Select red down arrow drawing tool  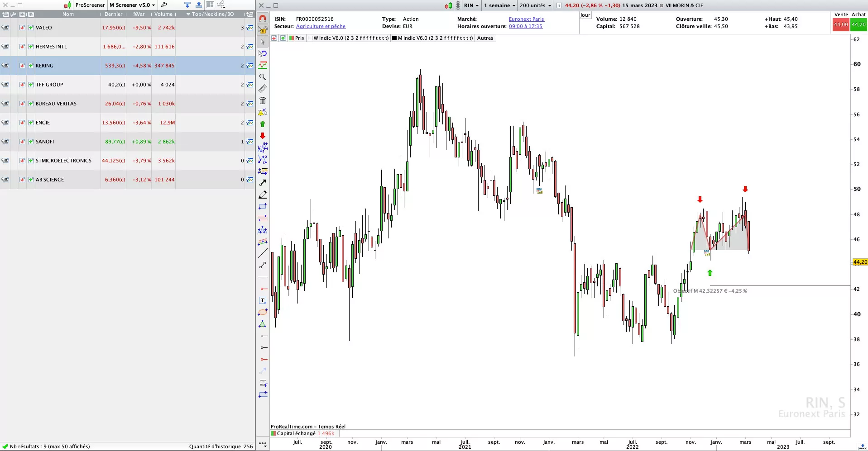coord(263,136)
